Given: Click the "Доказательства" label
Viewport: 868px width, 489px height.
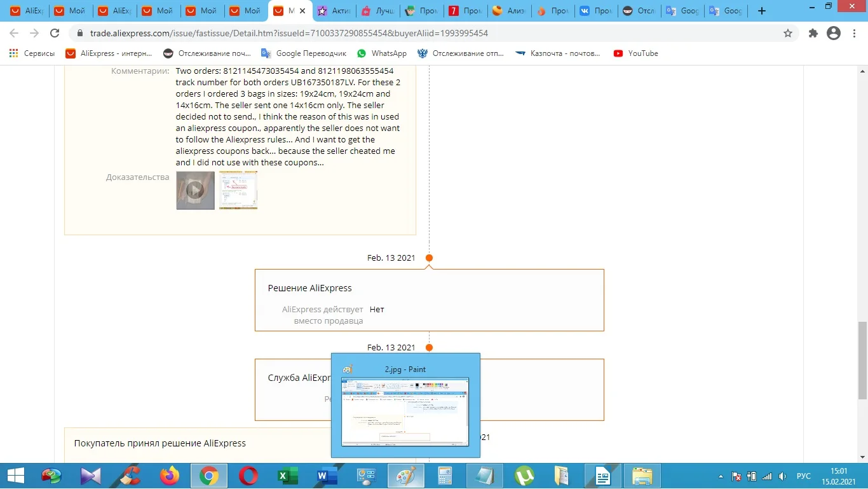Looking at the screenshot, I should tap(137, 177).
